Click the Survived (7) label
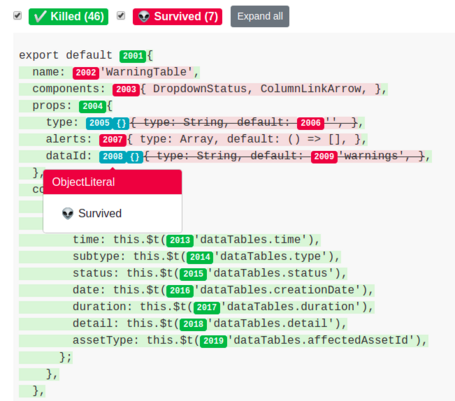Screen dimensions: 455x401 click(x=177, y=17)
